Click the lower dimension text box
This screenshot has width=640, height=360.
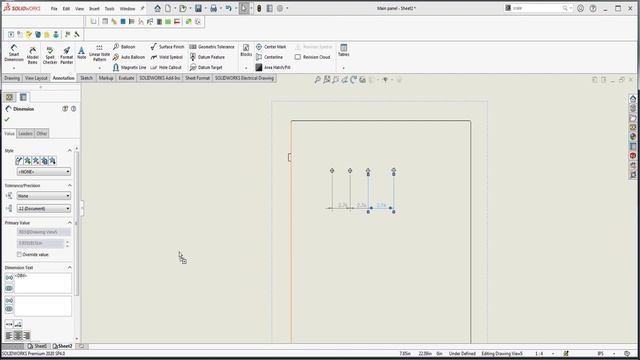coord(43,306)
